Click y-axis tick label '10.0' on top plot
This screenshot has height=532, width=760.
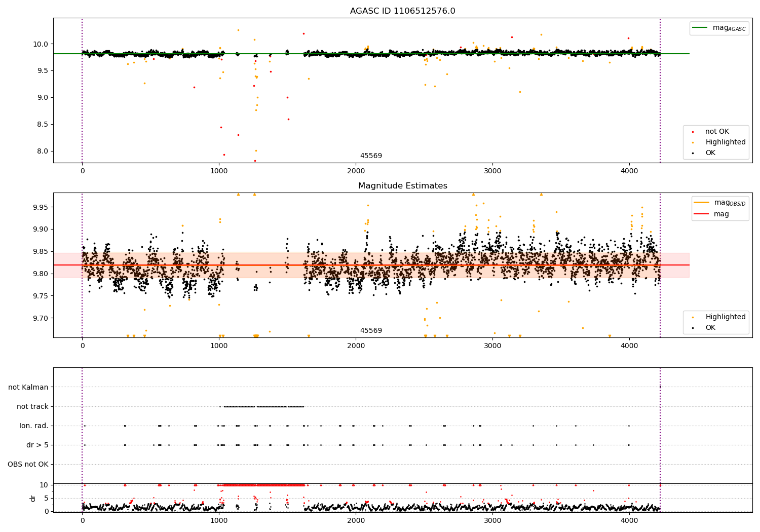41,44
